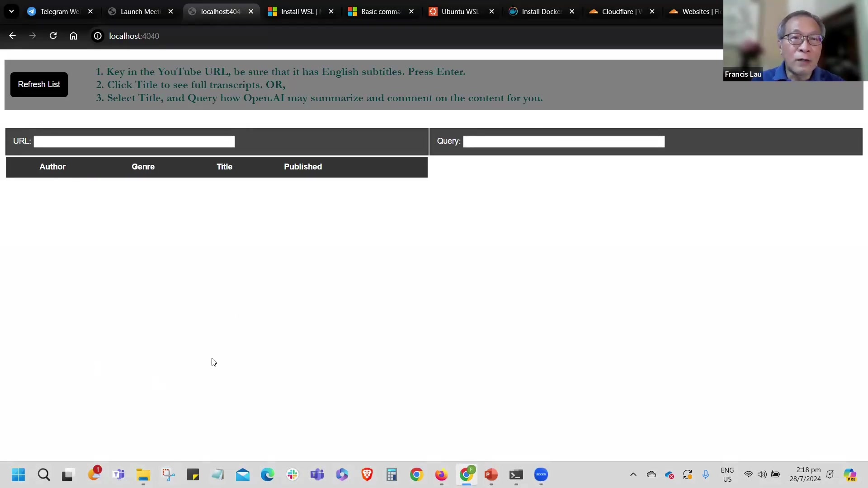
Task: Focus the Query input field
Action: click(x=563, y=142)
